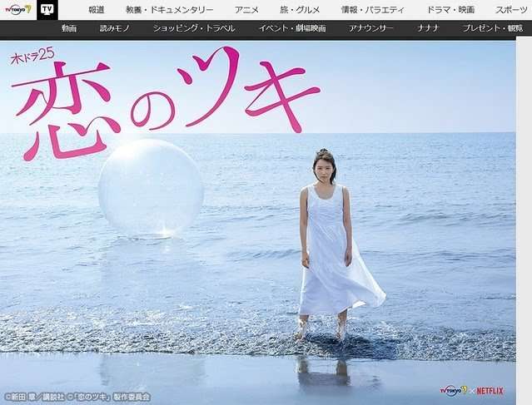The height and width of the screenshot is (405, 532).
Task: Open イベント・劇場映画 link
Action: tap(292, 28)
